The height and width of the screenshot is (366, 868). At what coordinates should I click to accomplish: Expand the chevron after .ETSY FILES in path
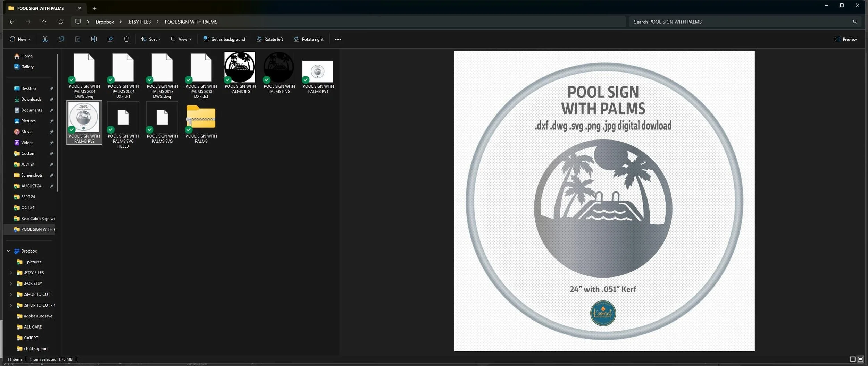158,22
